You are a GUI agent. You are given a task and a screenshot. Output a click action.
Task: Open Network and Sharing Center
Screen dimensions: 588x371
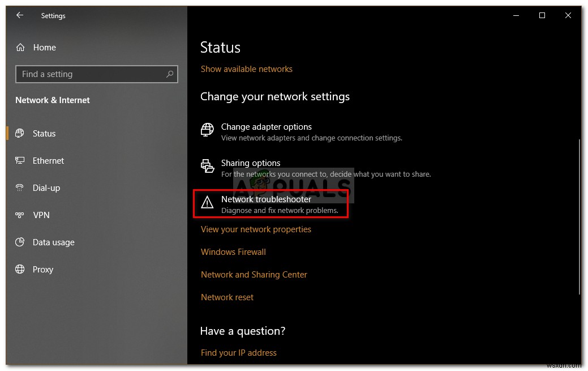[x=254, y=275]
